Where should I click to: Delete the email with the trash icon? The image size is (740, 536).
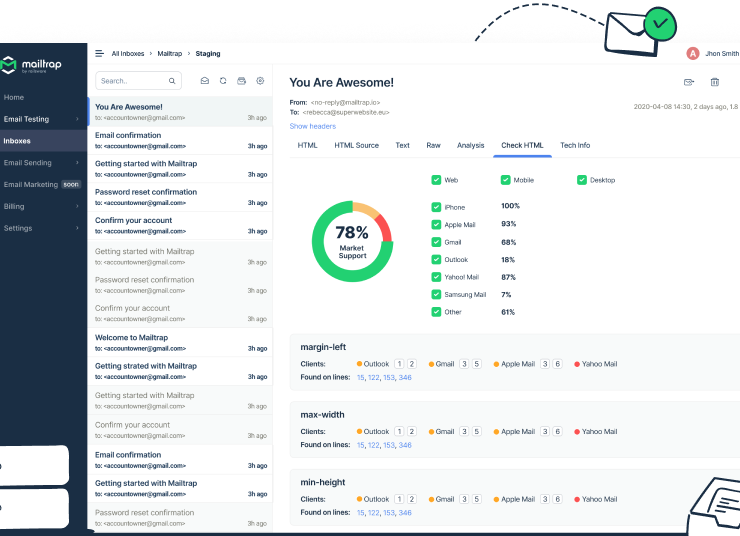coord(714,82)
